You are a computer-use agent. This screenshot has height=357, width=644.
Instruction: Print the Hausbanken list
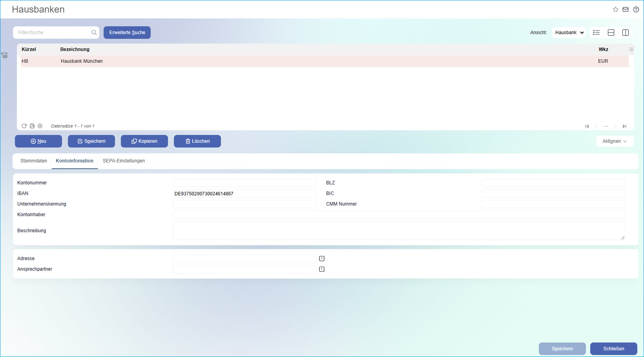pyautogui.click(x=32, y=126)
